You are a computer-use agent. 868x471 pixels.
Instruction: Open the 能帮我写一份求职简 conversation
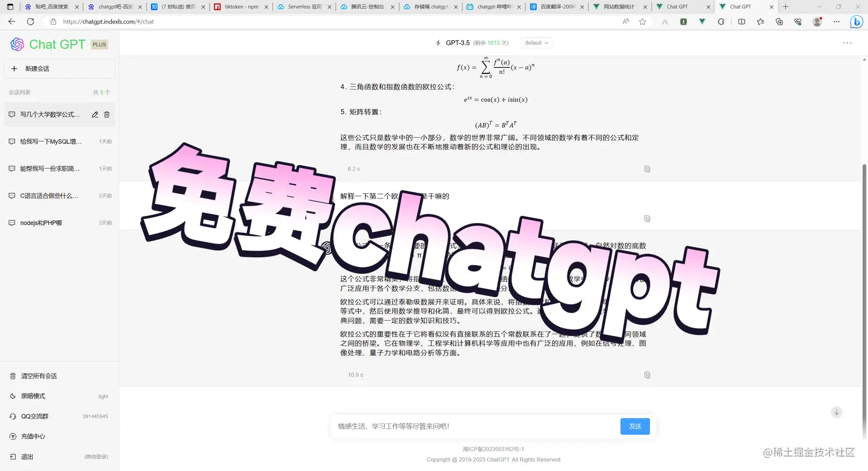(60, 169)
